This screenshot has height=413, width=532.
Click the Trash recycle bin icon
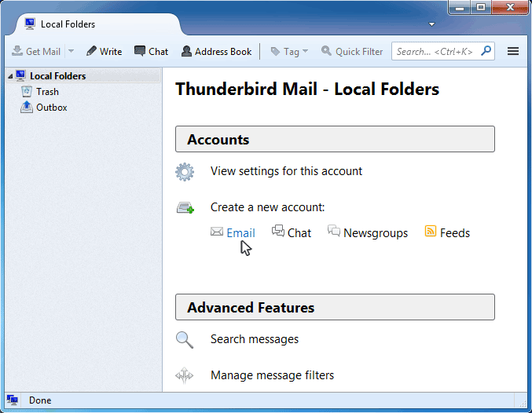(x=27, y=91)
